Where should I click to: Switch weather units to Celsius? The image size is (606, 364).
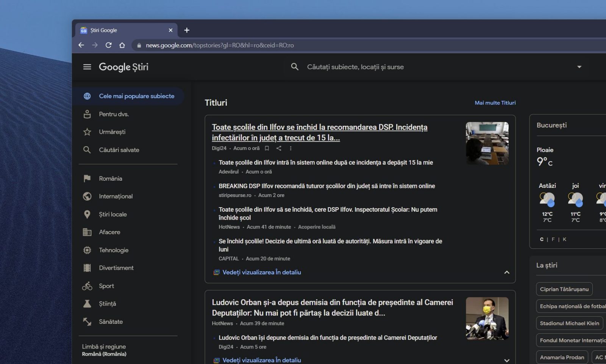(x=542, y=239)
